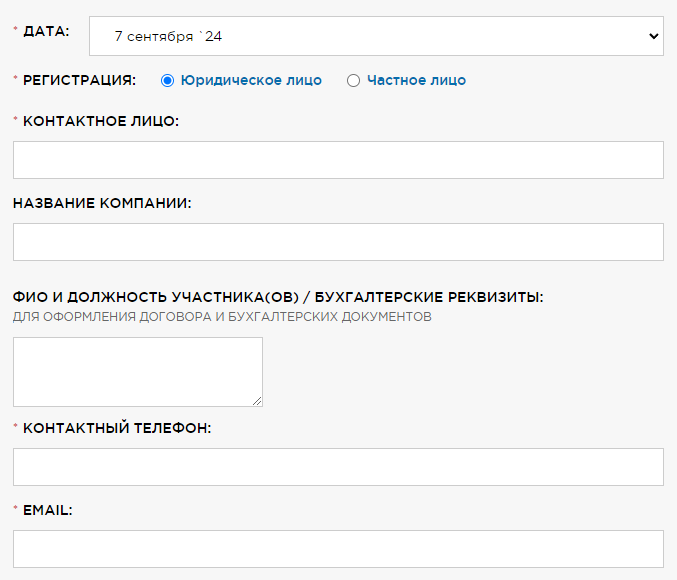This screenshot has height=580, width=677.
Task: Select the Юридическое лицо radio button
Action: pos(168,81)
